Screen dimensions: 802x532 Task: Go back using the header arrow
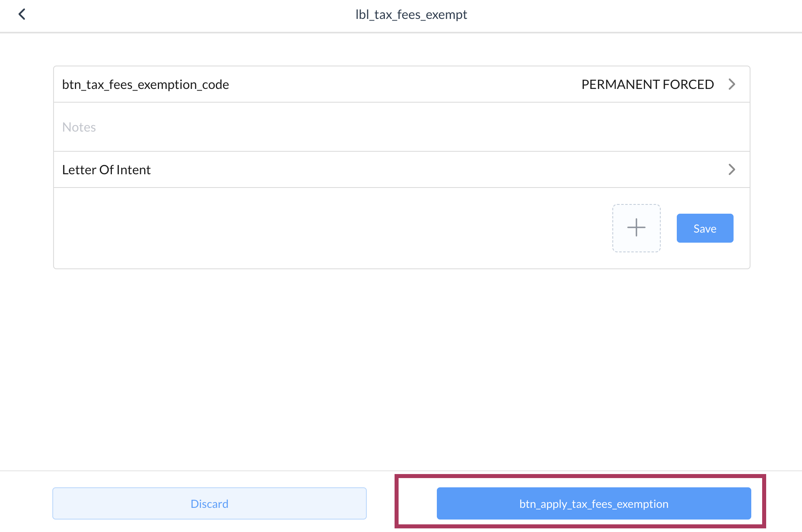point(22,14)
